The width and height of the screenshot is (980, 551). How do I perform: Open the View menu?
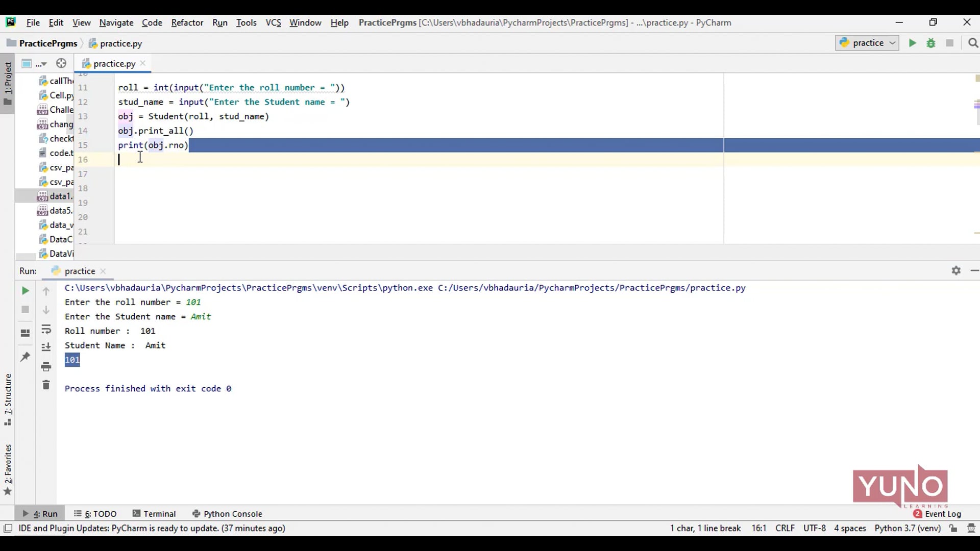[81, 22]
